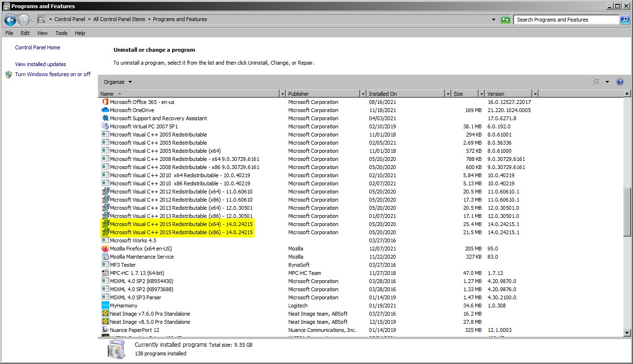633x364 pixels.
Task: Click the Microsoft OneDrive cloud icon
Action: pos(105,110)
